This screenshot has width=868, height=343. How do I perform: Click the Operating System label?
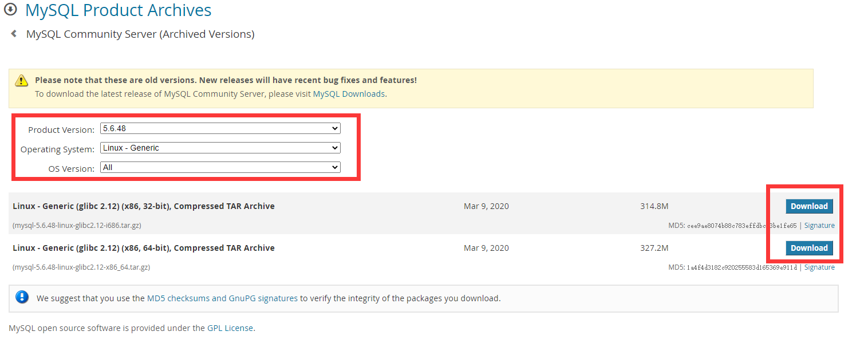click(x=57, y=149)
